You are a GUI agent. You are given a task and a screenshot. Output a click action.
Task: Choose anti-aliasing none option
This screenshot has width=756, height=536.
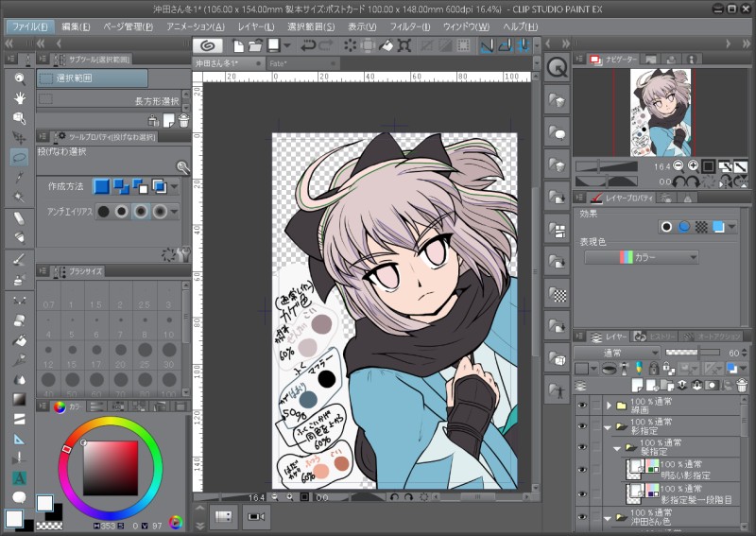[103, 212]
